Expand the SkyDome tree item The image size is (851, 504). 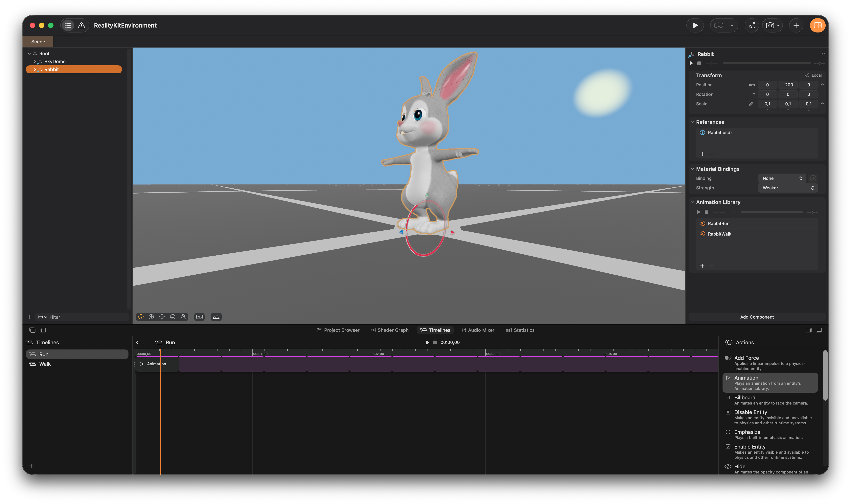coord(35,61)
